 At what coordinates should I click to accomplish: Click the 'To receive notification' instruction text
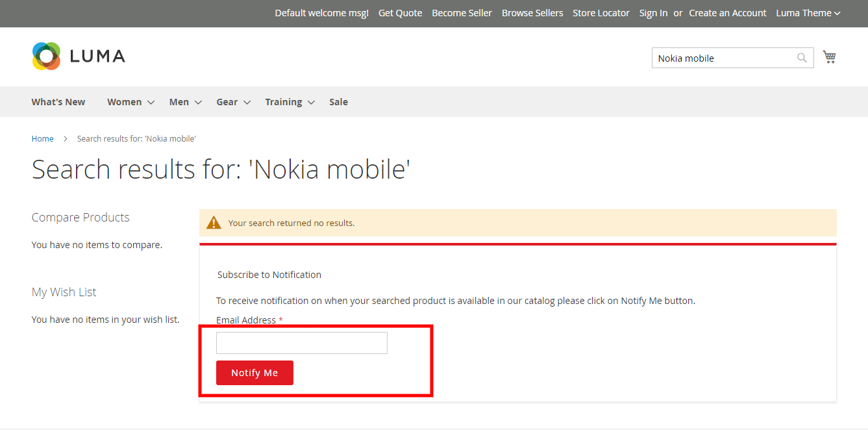point(456,301)
